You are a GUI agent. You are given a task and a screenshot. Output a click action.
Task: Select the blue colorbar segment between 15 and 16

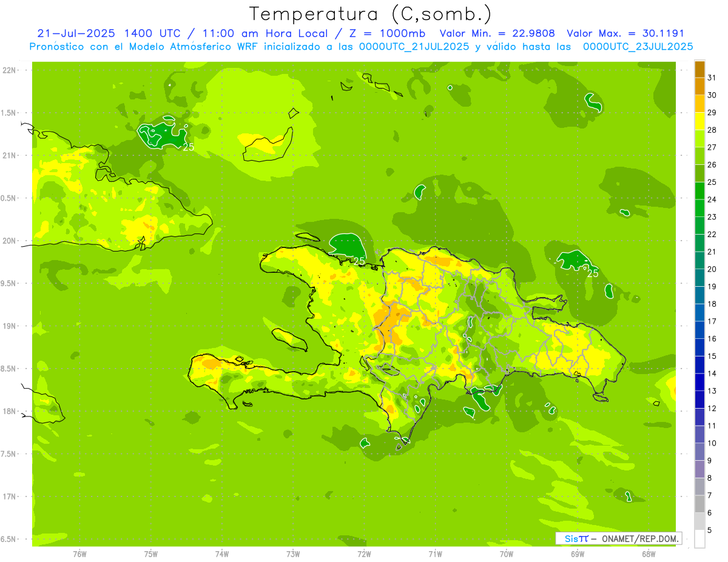click(x=699, y=347)
